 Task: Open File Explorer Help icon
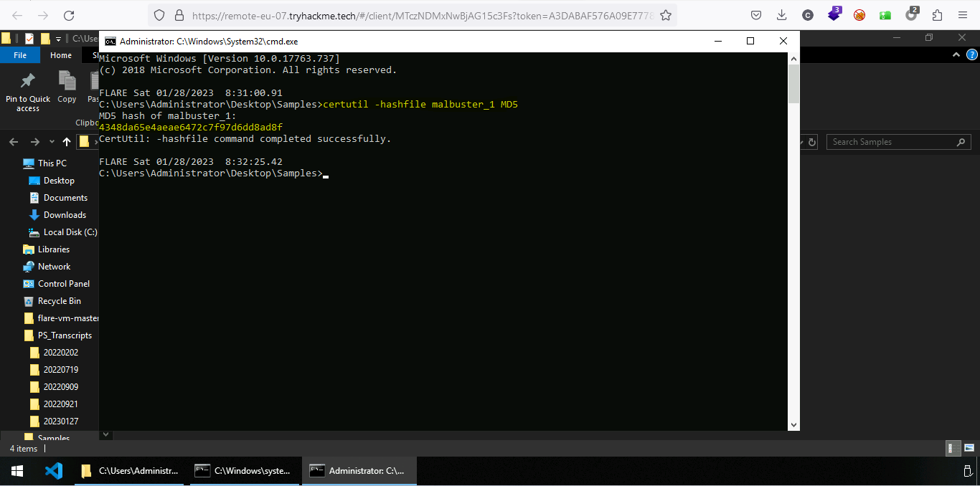[972, 54]
